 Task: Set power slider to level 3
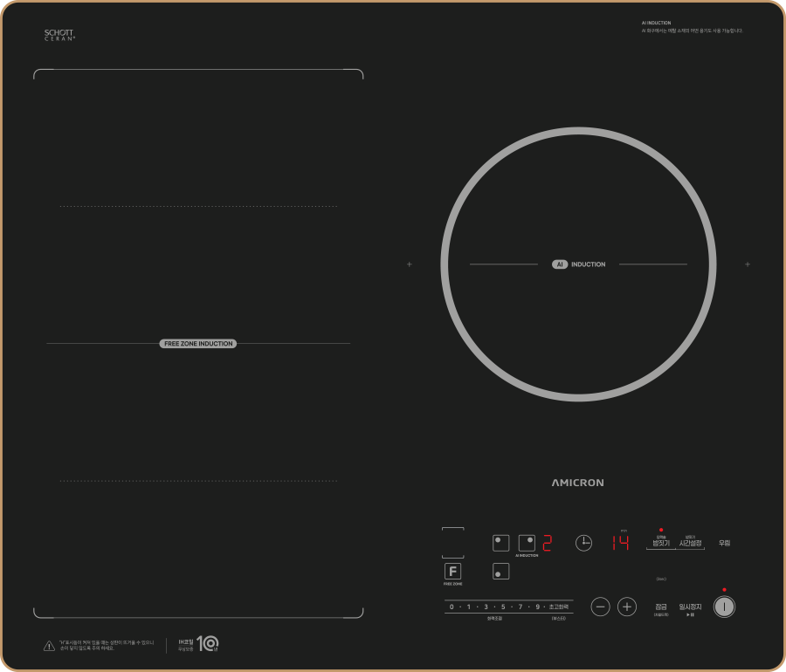[486, 607]
